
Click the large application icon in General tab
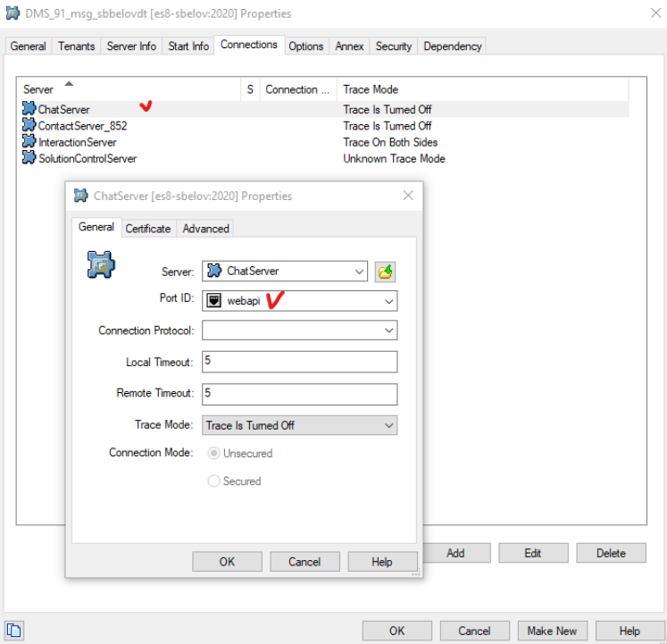[x=101, y=264]
